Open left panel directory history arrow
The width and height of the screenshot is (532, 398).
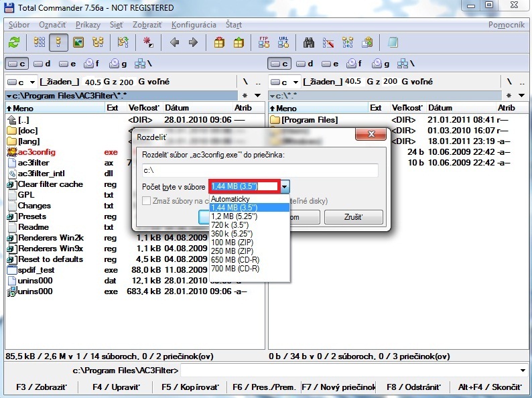257,96
